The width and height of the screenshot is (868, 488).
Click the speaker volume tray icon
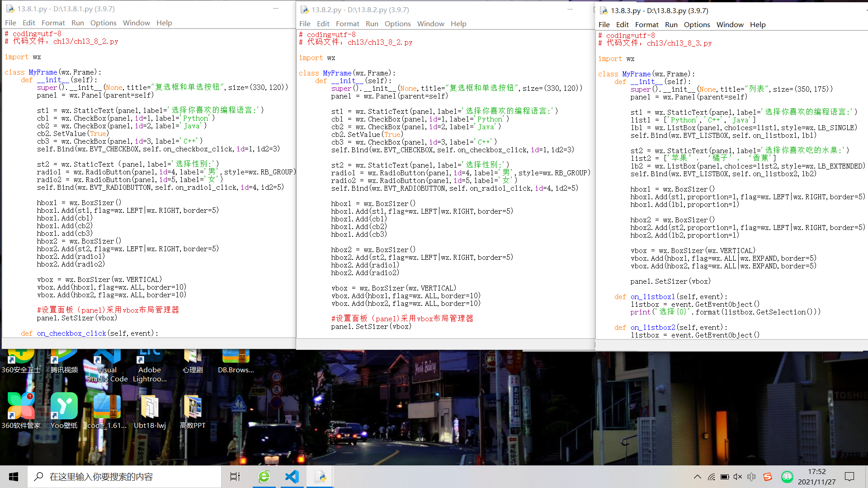738,477
